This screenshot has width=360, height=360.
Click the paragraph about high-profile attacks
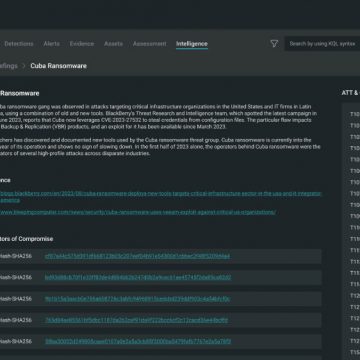160,147
